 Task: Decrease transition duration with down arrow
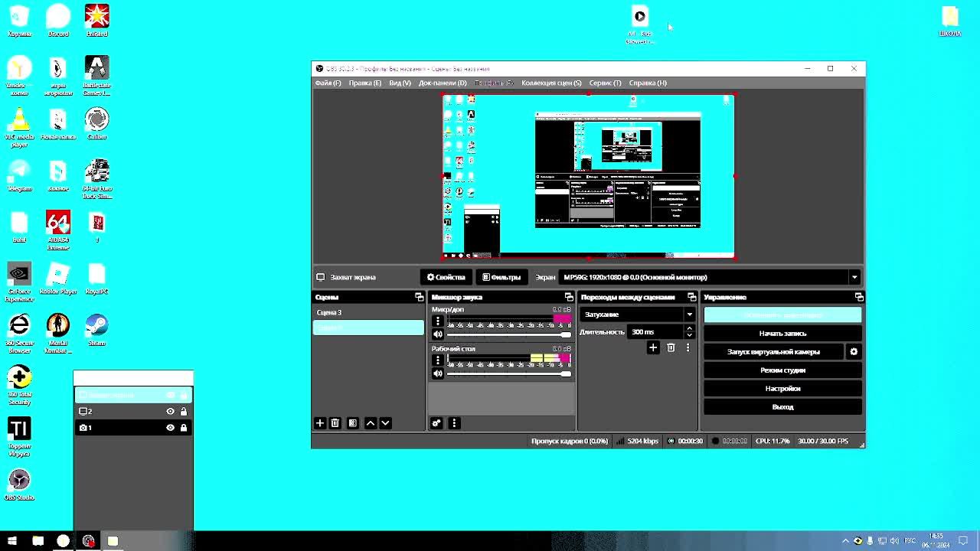[689, 335]
